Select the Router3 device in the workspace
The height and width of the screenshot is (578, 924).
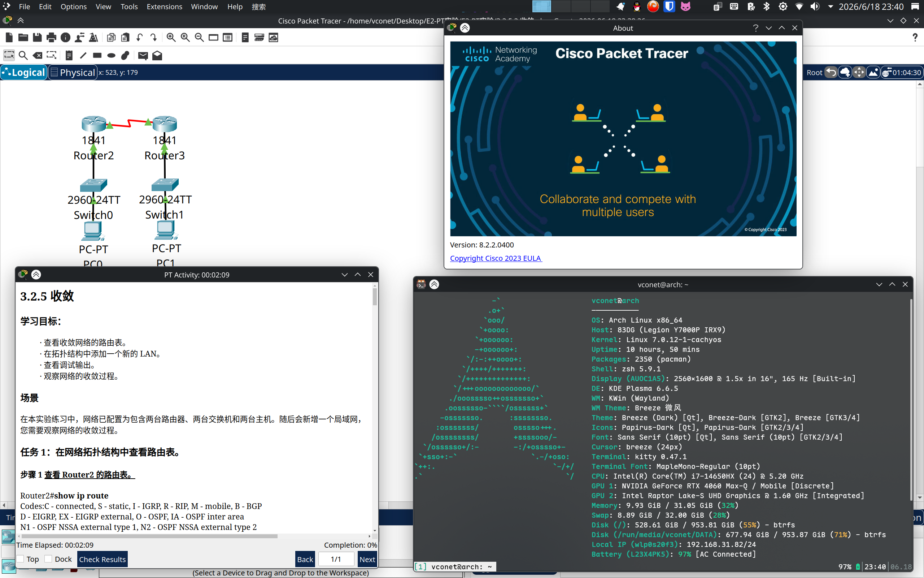coord(165,124)
